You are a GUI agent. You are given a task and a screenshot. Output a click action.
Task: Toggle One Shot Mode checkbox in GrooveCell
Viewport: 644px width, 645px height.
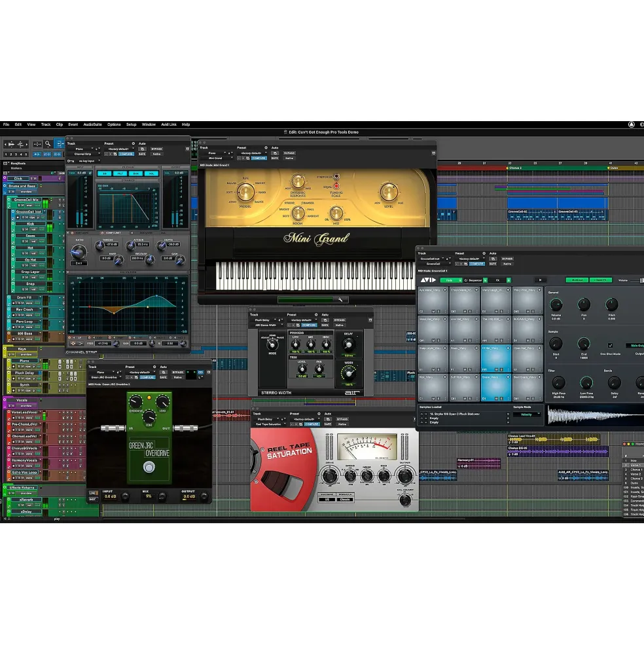(x=610, y=346)
